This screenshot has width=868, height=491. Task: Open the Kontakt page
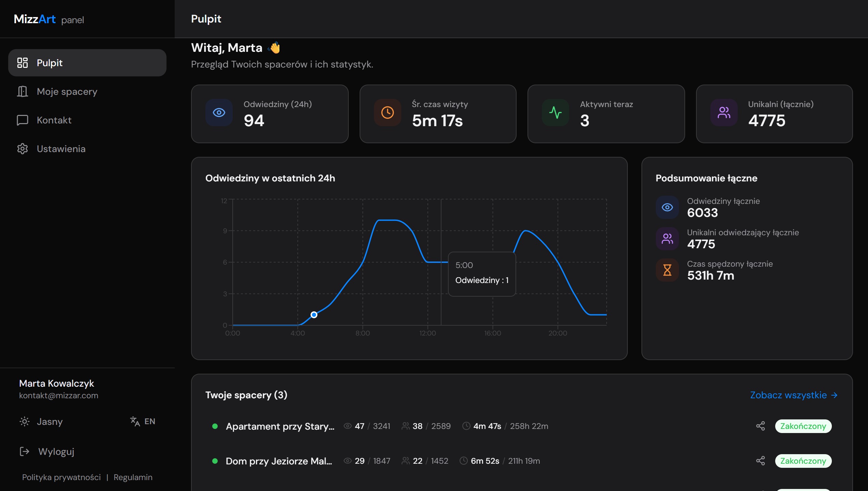tap(87, 120)
